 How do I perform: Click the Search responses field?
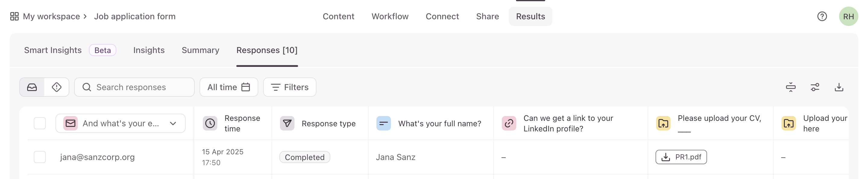point(134,87)
